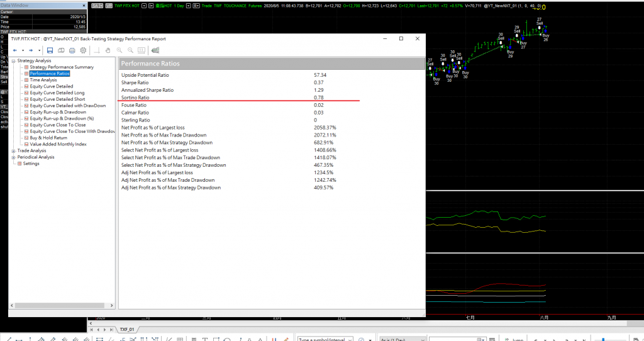
Task: Maximize the Performance Report window
Action: pyautogui.click(x=401, y=38)
